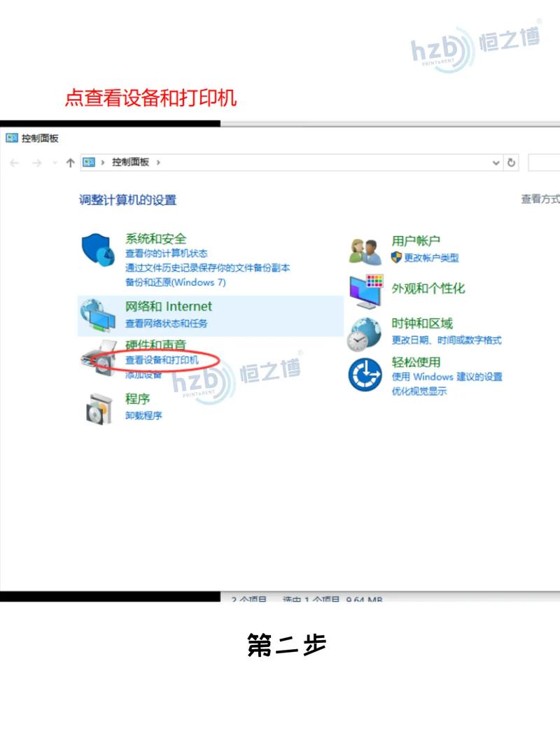Viewport: 560px width, 750px height.
Task: Click the 外观和个性化 display icon
Action: tap(364, 291)
